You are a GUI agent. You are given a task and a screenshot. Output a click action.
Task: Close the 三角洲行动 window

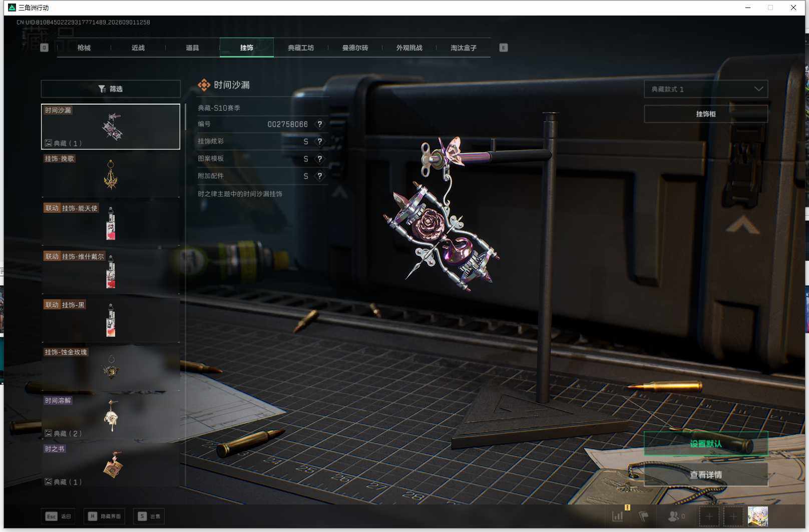click(x=793, y=8)
